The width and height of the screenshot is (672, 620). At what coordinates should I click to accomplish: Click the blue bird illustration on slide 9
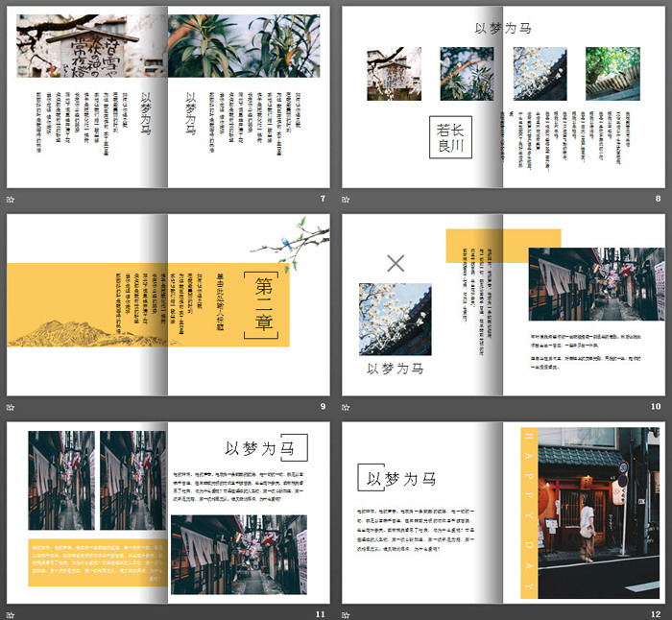pyautogui.click(x=287, y=246)
